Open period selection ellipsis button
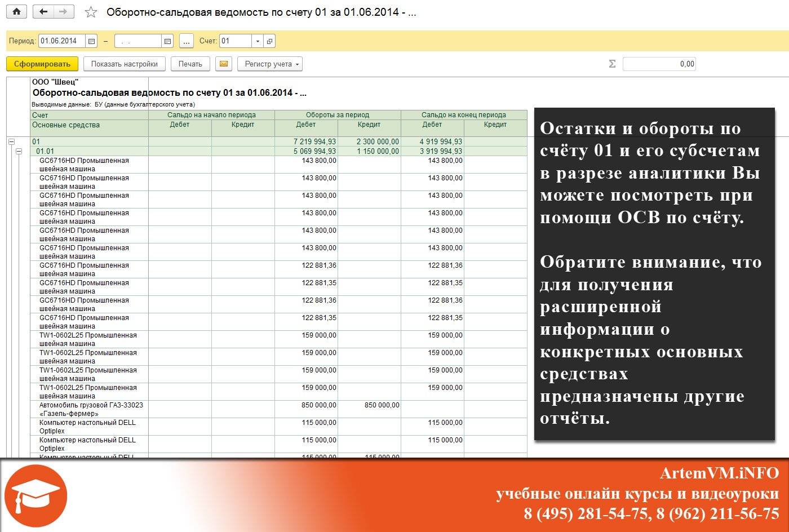Viewport: 789px width, 532px height. (x=187, y=41)
